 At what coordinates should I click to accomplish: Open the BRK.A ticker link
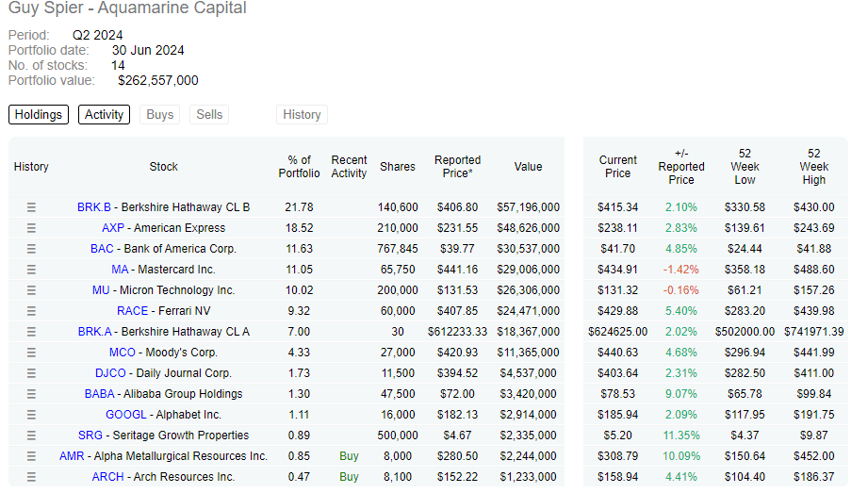94,332
